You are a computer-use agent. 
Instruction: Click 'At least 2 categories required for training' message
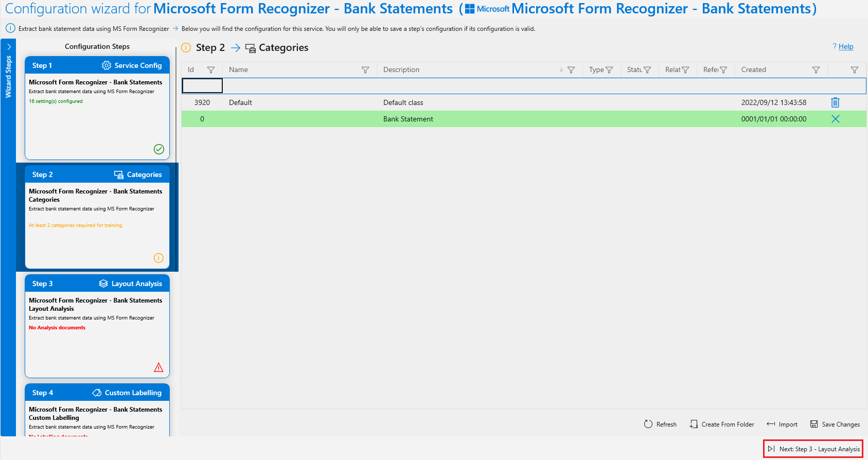point(75,225)
